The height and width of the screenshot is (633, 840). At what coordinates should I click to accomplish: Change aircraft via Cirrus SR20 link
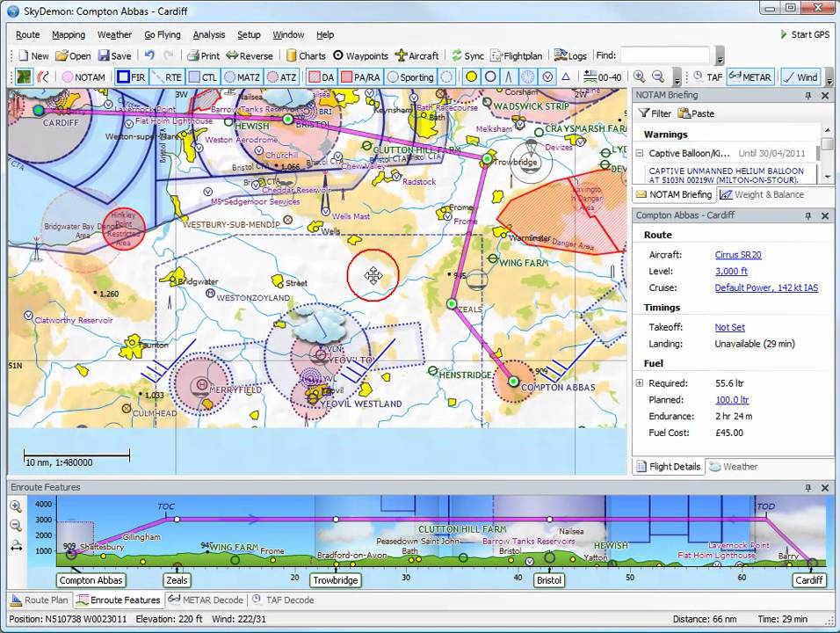click(x=738, y=255)
